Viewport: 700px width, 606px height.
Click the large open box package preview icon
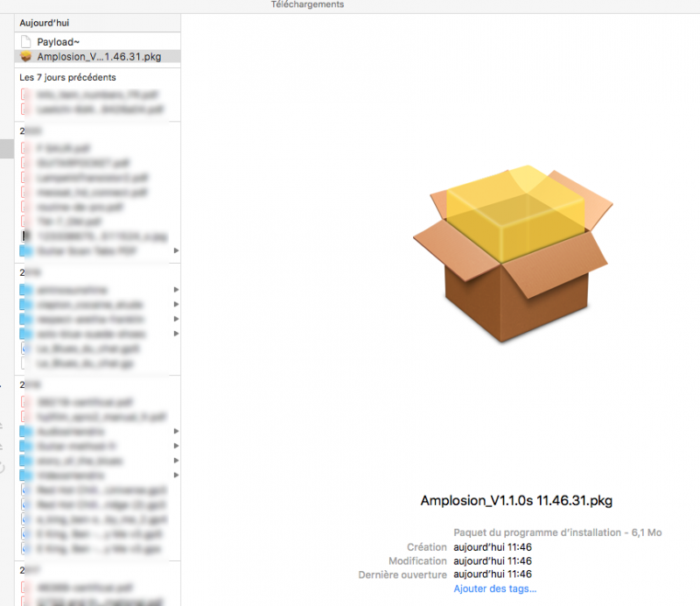512,254
